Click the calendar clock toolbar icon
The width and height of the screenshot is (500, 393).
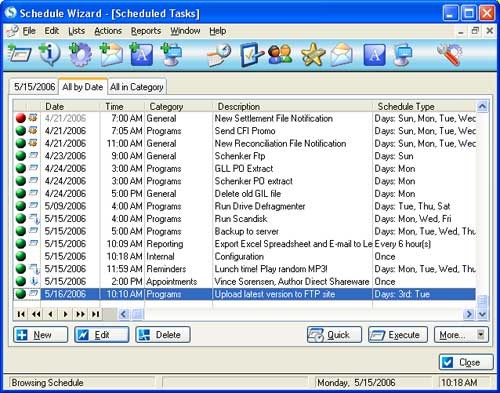tap(219, 55)
